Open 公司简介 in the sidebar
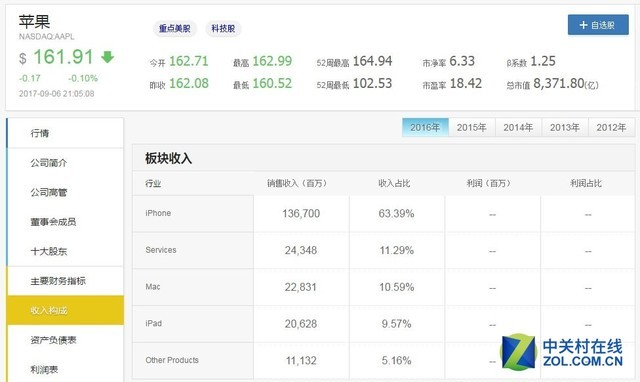The image size is (640, 382). [x=65, y=163]
